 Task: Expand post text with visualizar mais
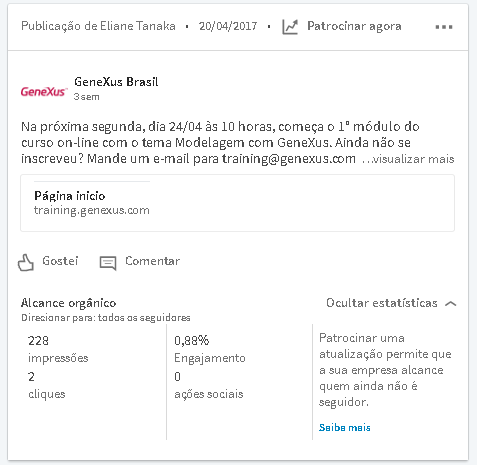pos(408,159)
